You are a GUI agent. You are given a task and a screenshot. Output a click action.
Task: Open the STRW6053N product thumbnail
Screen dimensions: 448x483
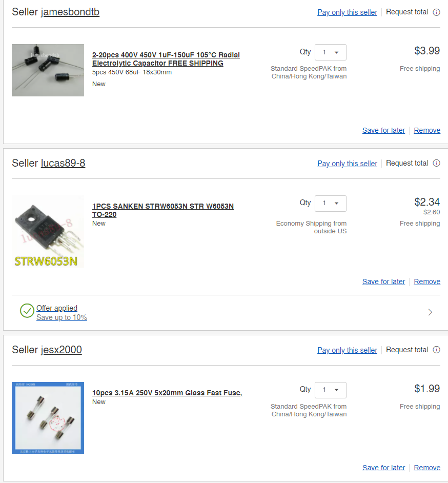(48, 231)
